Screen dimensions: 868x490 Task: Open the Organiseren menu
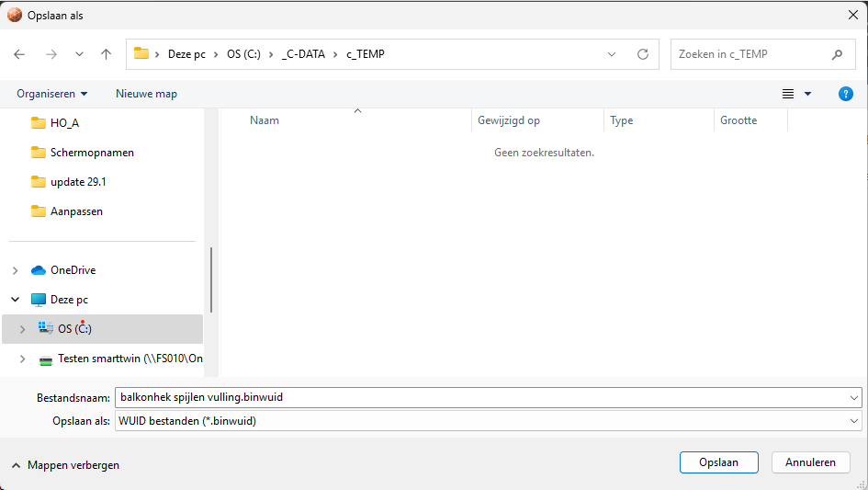[52, 94]
